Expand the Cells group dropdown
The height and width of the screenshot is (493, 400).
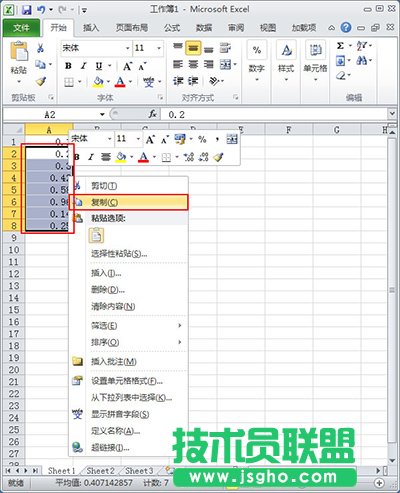(x=315, y=80)
